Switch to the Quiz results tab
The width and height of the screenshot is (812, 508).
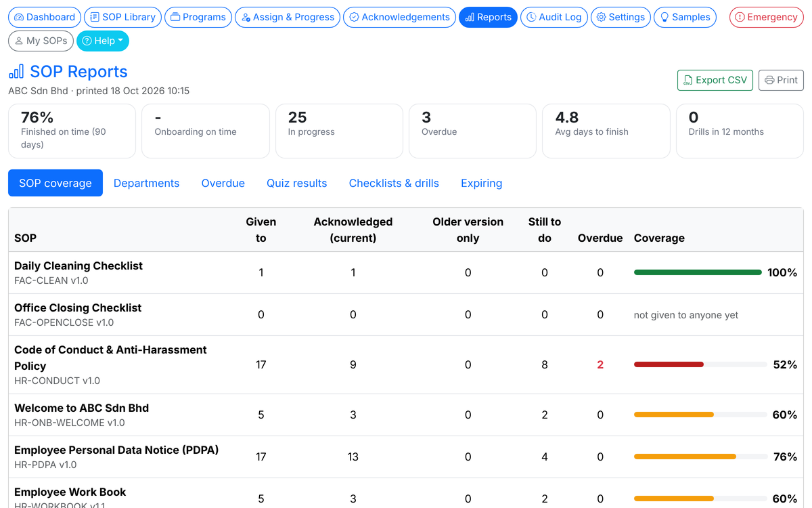(296, 183)
